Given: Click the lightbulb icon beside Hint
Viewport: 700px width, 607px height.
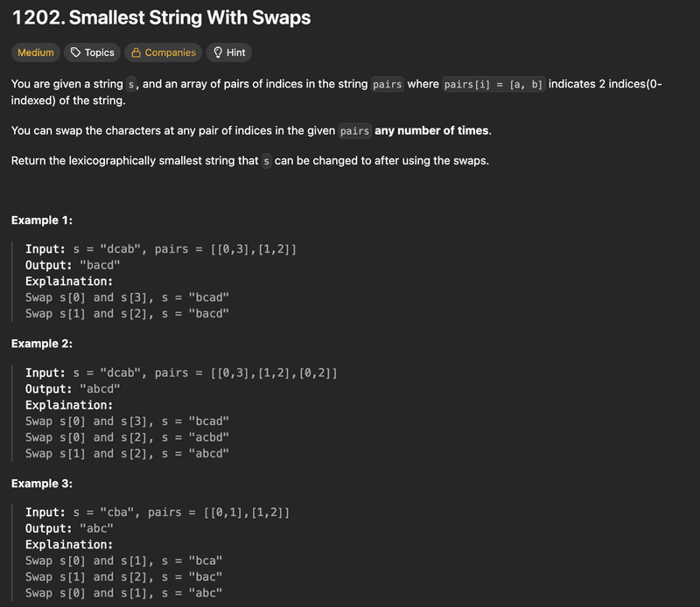Looking at the screenshot, I should [218, 52].
